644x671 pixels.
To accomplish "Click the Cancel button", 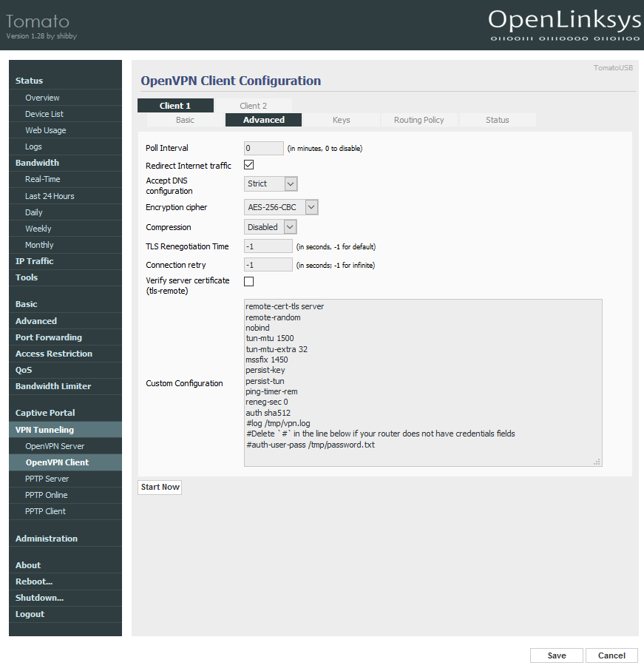I will [x=611, y=655].
